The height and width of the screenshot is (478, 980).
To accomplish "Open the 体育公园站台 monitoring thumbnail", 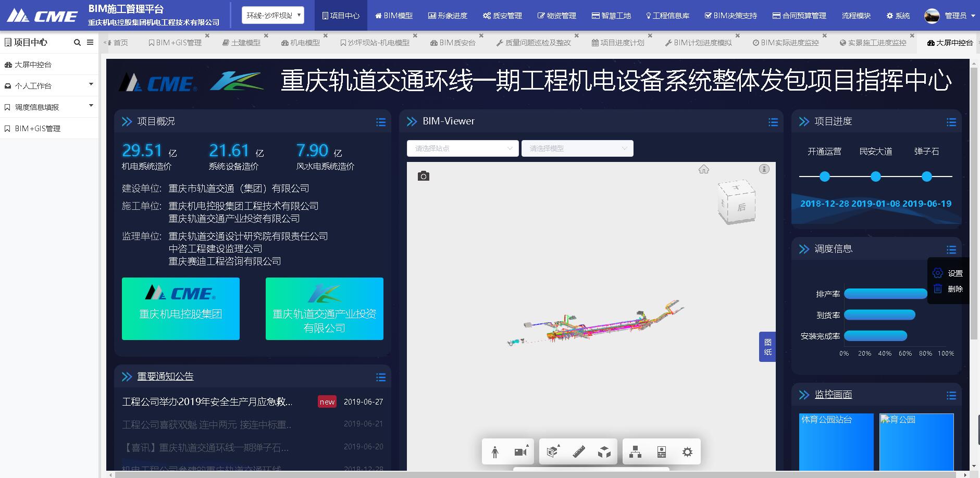I will tap(836, 442).
